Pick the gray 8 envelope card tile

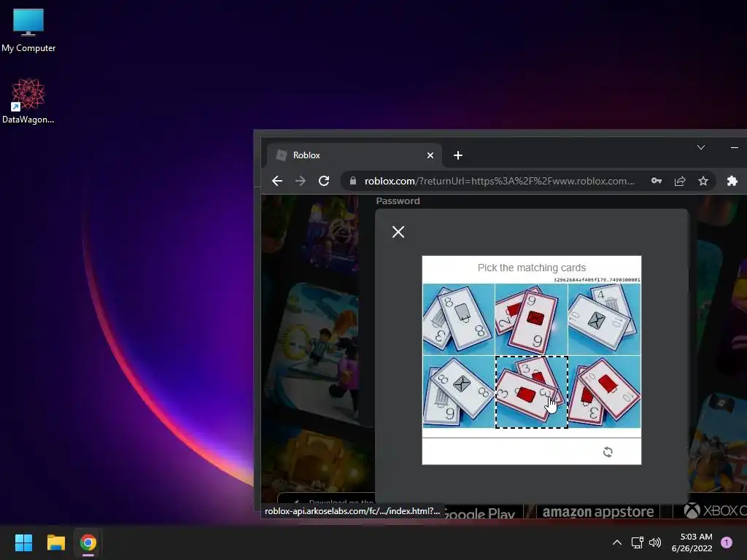(x=459, y=392)
